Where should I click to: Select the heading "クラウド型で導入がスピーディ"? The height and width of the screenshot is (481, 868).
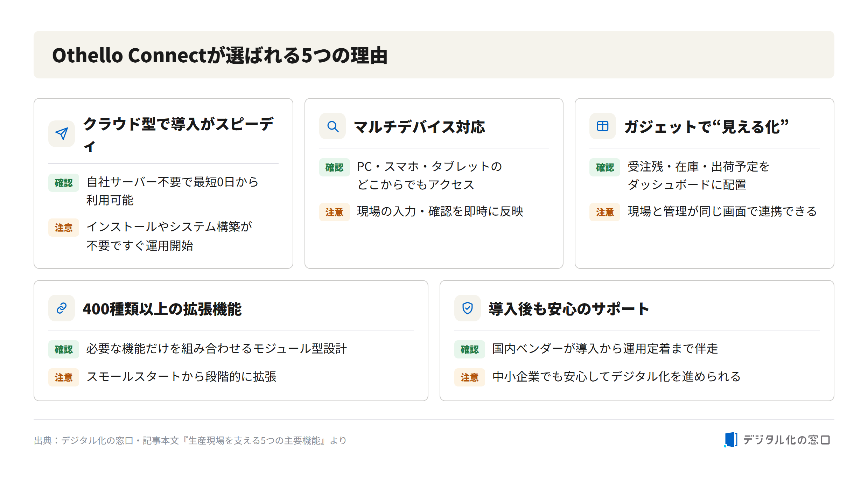click(x=178, y=135)
